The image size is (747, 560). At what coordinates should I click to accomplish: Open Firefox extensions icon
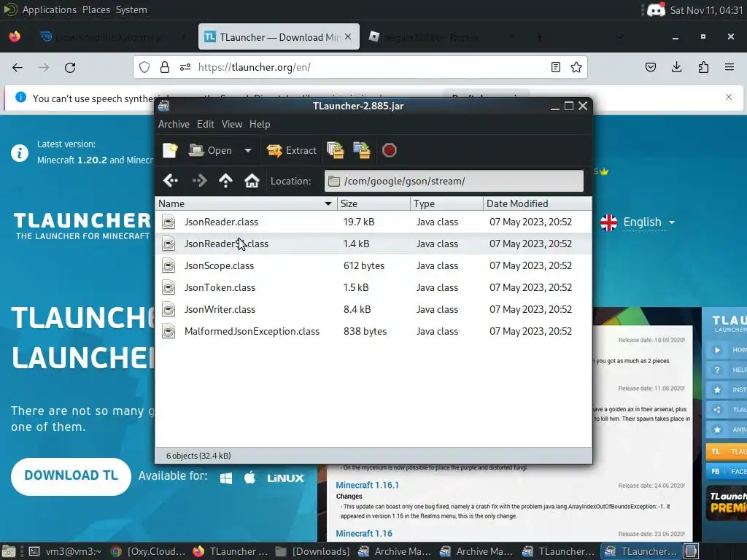703,67
